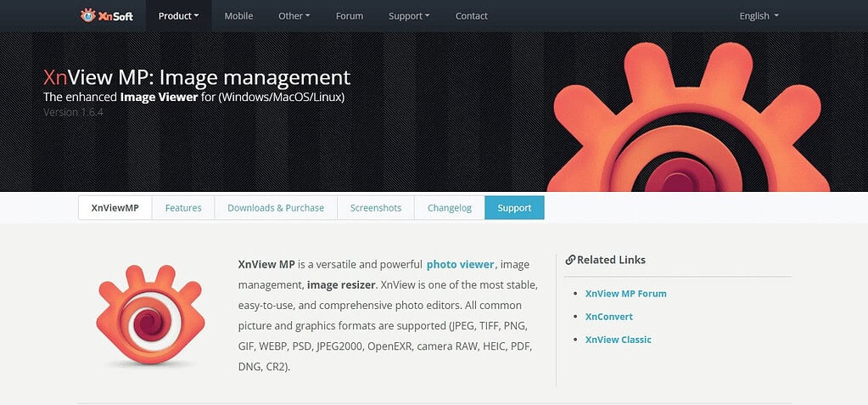This screenshot has width=868, height=405.
Task: Expand the Support dropdown in navbar
Action: point(408,16)
